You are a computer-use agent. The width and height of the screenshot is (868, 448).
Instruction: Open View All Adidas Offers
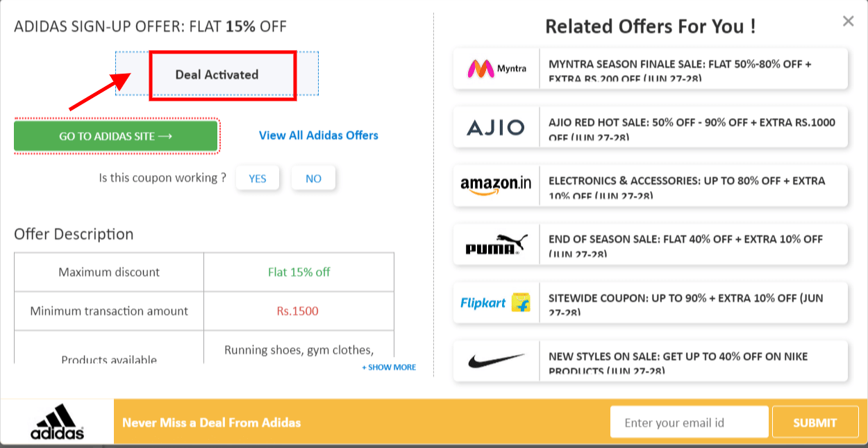pos(318,135)
